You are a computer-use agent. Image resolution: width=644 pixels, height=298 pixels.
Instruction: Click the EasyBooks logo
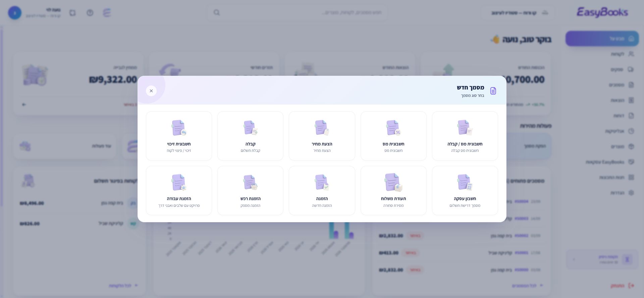[x=602, y=12]
